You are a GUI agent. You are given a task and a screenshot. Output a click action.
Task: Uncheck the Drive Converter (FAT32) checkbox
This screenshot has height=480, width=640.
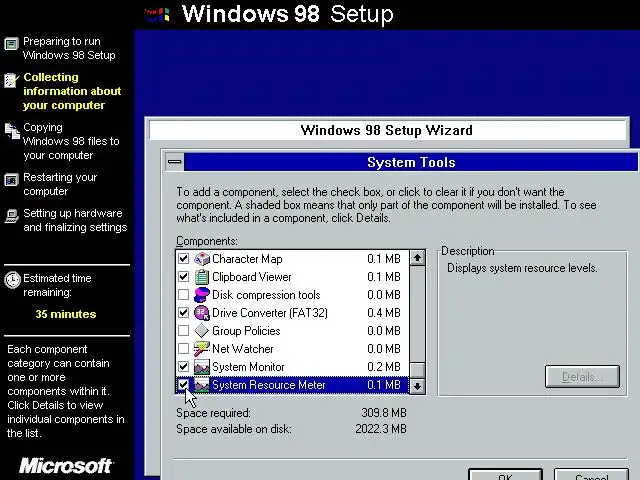(184, 313)
